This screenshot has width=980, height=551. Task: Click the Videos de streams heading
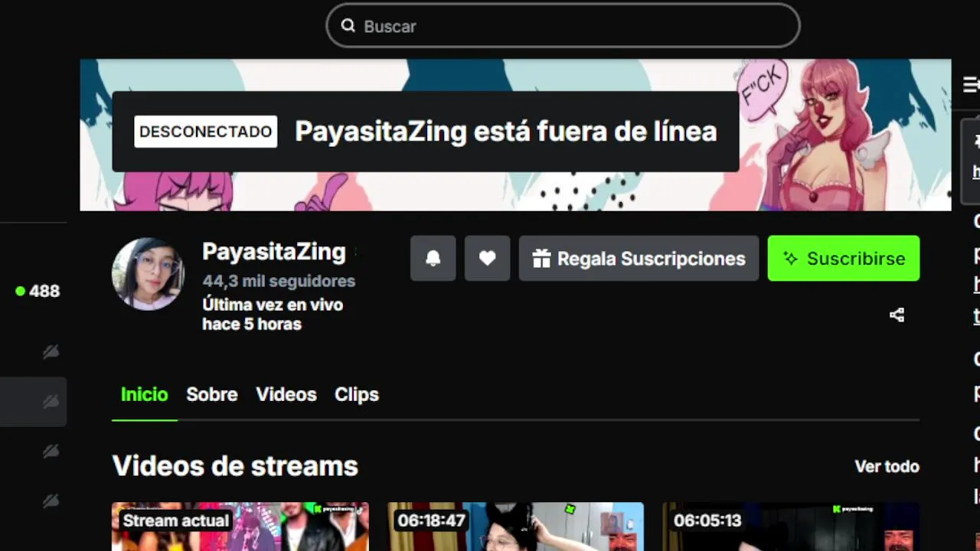coord(235,466)
